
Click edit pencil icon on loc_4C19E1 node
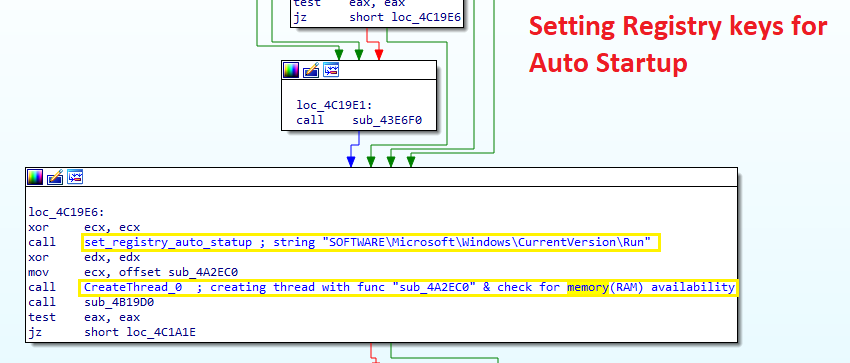click(311, 70)
